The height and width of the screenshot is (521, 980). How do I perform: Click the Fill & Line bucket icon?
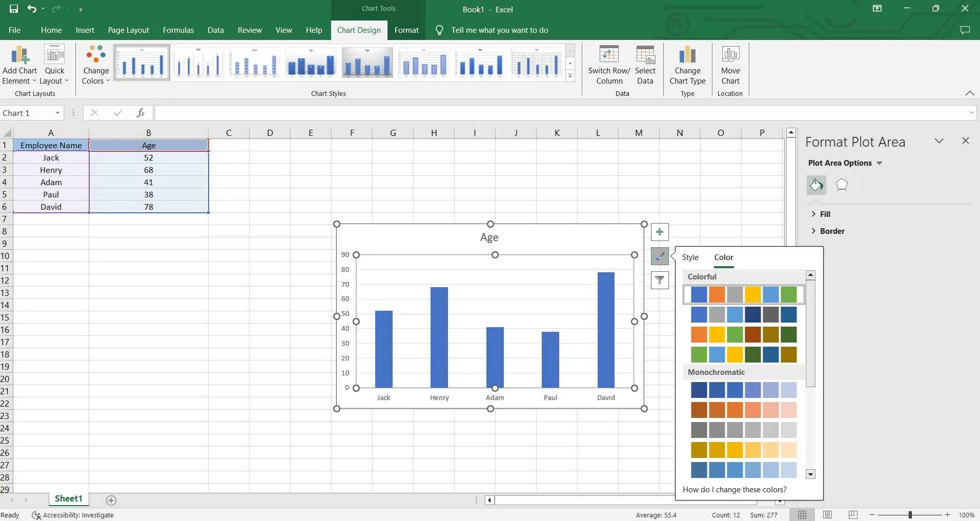click(x=816, y=185)
